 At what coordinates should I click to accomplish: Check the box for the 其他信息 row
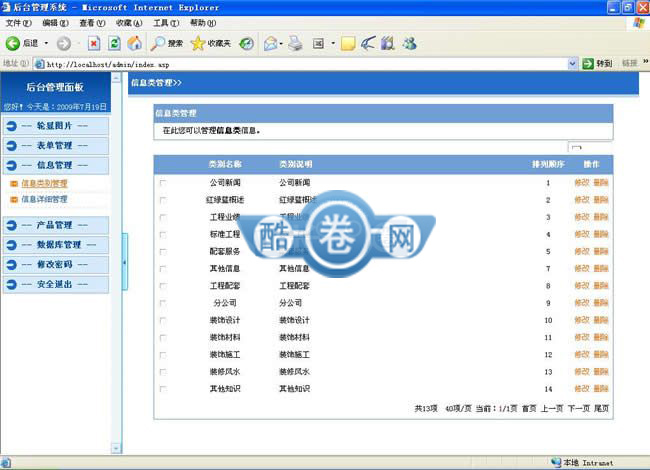163,269
